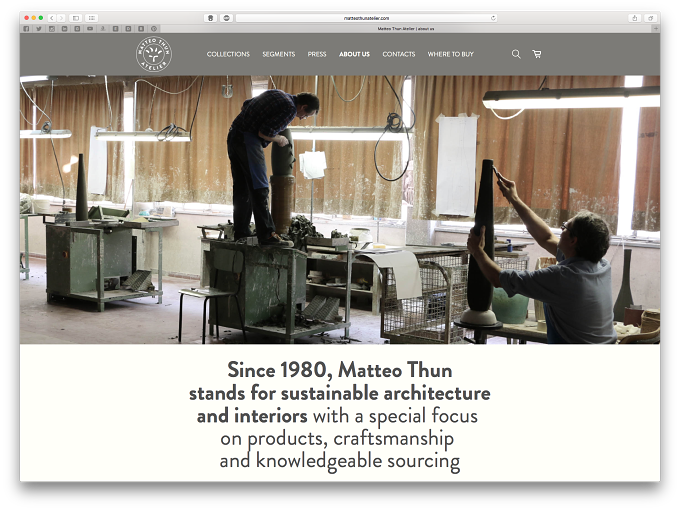Image resolution: width=680 pixels, height=510 pixels.
Task: Go to the Press page
Action: click(x=317, y=54)
